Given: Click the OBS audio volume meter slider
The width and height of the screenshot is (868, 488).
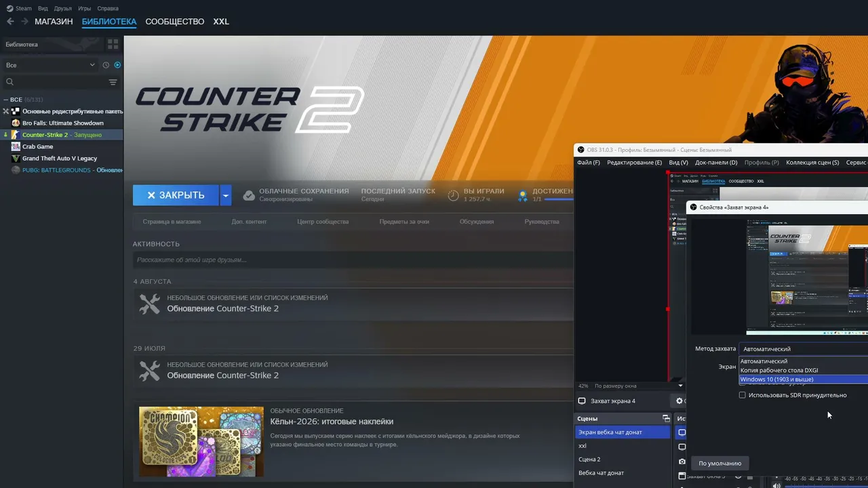Looking at the screenshot, I should coord(826,485).
